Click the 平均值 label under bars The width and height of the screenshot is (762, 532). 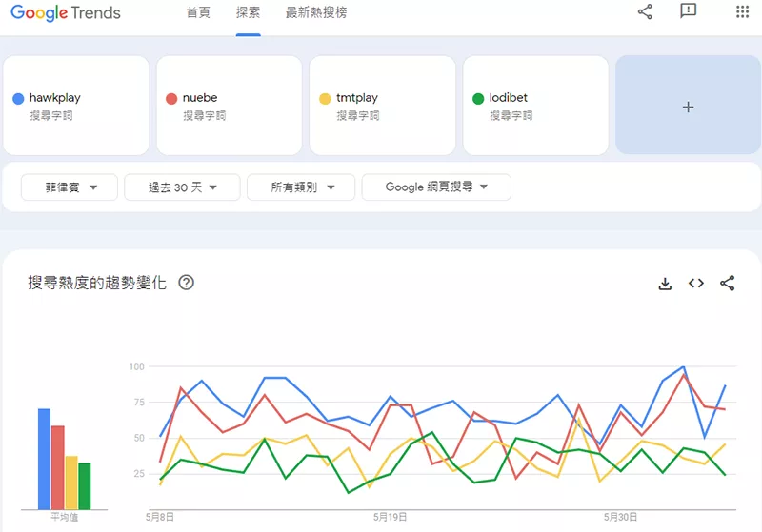coord(65,518)
